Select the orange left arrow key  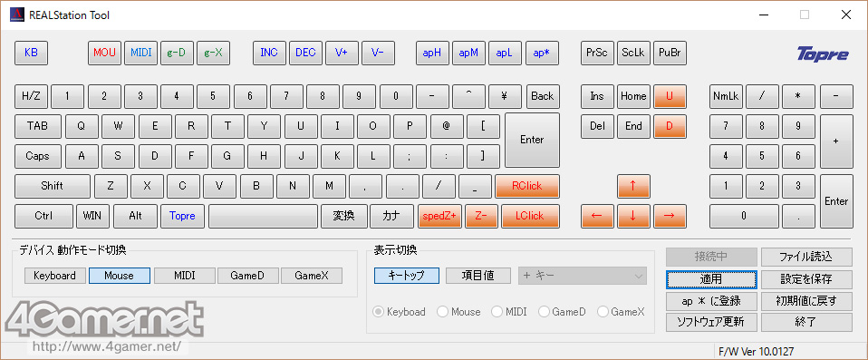pyautogui.click(x=597, y=216)
